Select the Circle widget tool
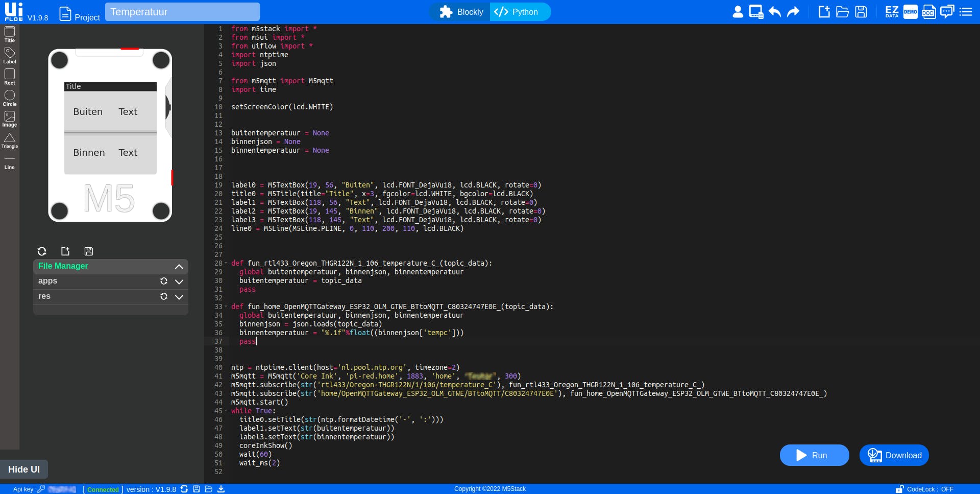Viewport: 980px width, 494px height. coord(10,98)
